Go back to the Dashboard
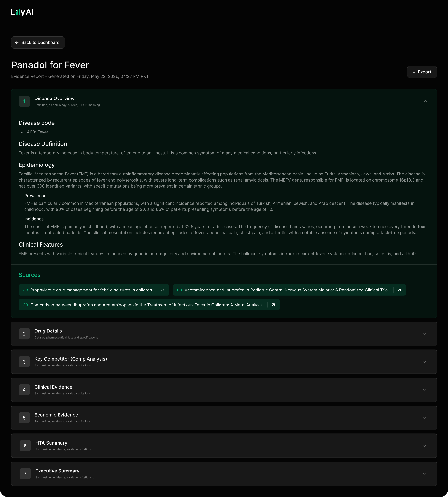The height and width of the screenshot is (497, 448). (38, 42)
